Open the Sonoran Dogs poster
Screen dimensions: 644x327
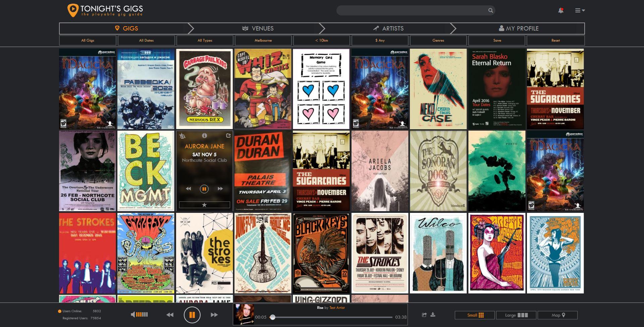pyautogui.click(x=438, y=171)
